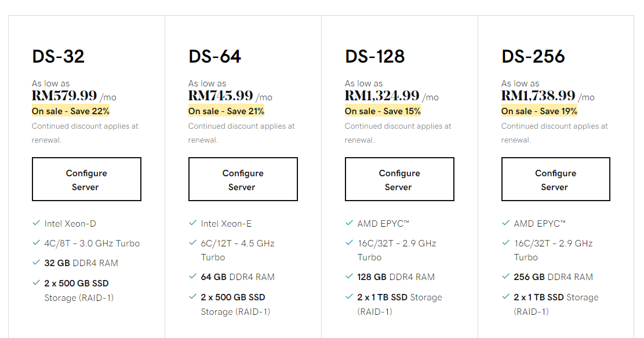Click checkmark beside 4C/8T 3.0 GHz Turbo
Image resolution: width=644 pixels, height=338 pixels.
(36, 243)
